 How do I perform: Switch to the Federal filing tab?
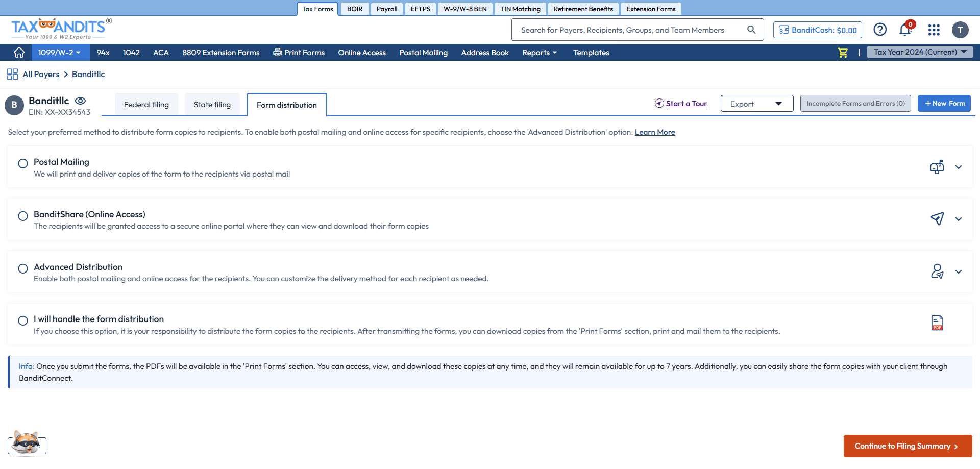pos(146,105)
